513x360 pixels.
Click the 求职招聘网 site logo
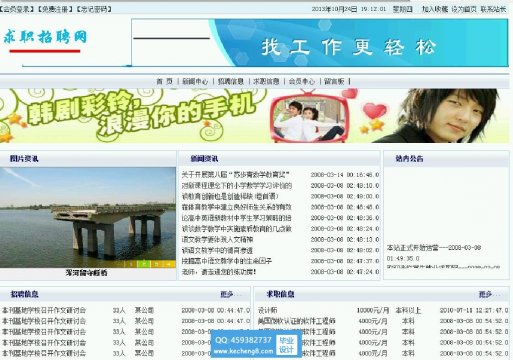coord(45,37)
